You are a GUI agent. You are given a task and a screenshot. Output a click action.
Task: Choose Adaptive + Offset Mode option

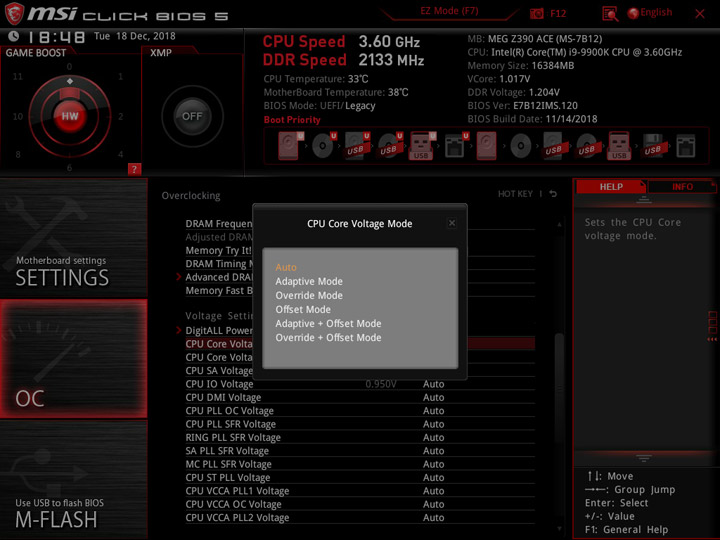tap(328, 324)
